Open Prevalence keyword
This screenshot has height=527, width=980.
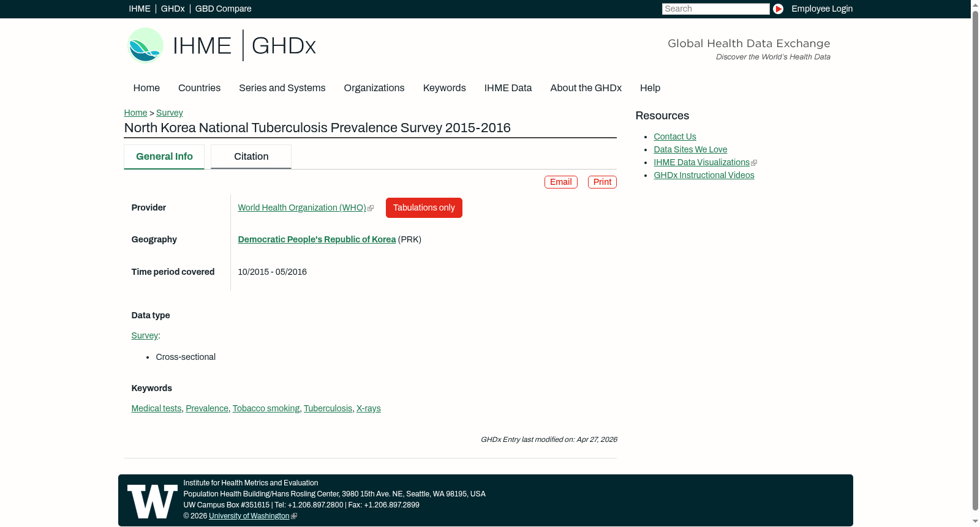coord(207,408)
